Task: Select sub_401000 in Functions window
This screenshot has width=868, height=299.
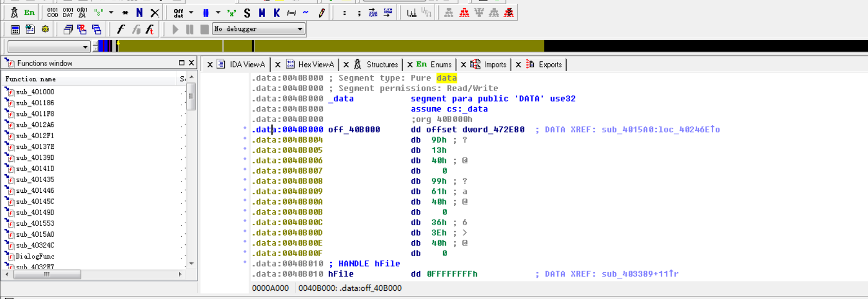Action: click(35, 92)
